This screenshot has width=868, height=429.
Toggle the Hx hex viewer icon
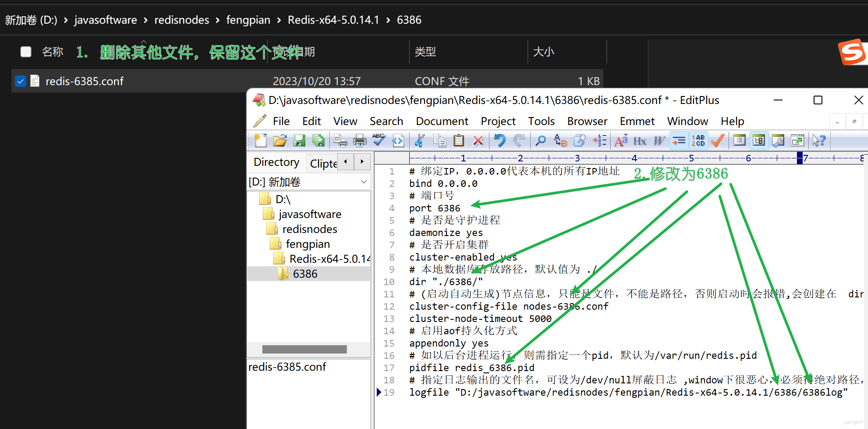tap(640, 140)
